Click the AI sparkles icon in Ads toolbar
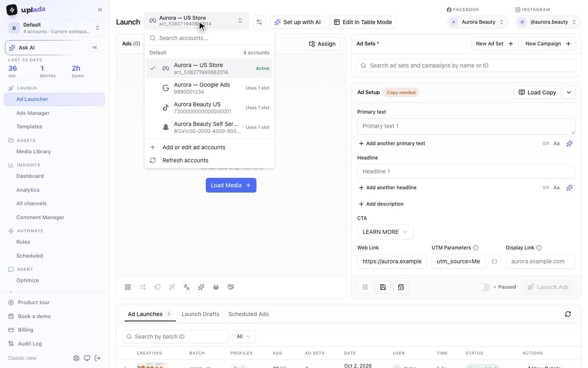 201,287
